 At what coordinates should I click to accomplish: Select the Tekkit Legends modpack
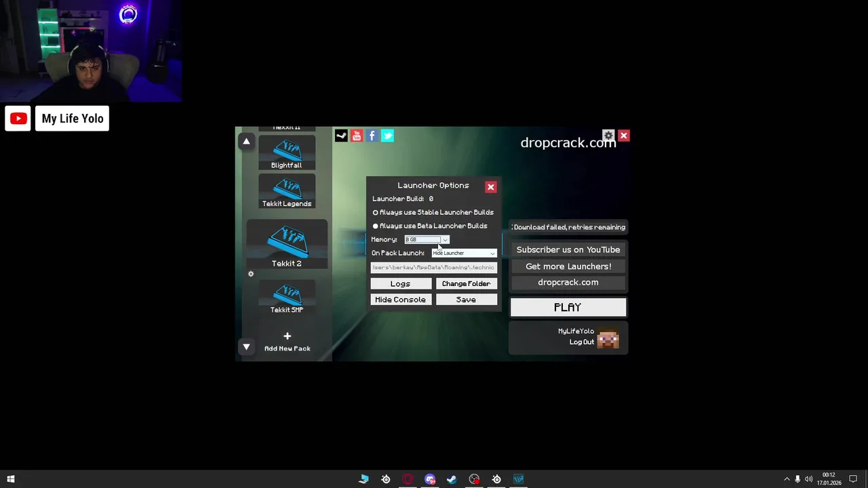click(x=286, y=192)
